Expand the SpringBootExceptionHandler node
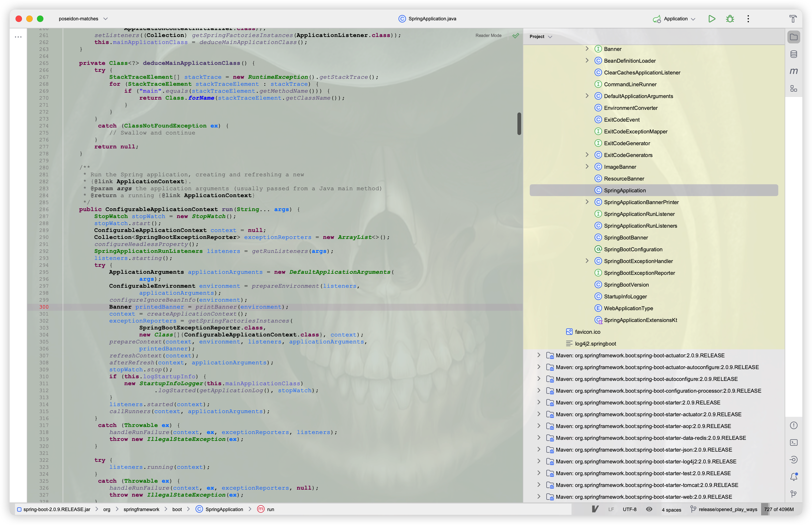Image resolution: width=812 pixels, height=525 pixels. 587,261
